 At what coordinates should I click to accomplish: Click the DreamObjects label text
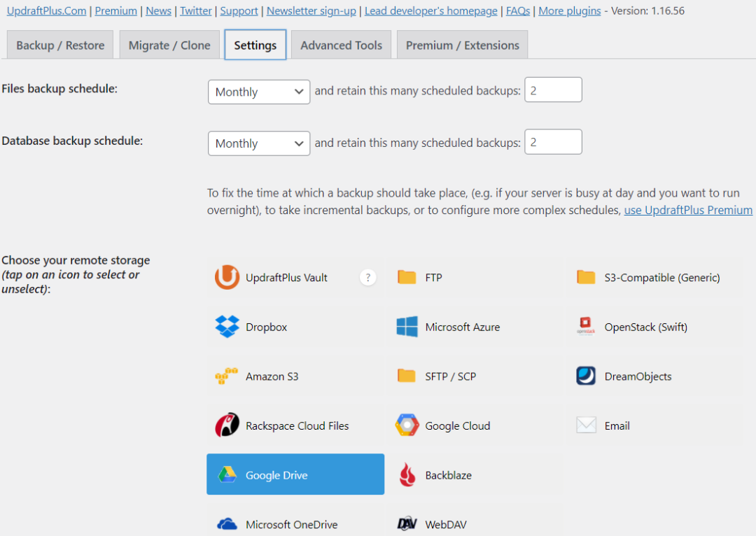[638, 376]
